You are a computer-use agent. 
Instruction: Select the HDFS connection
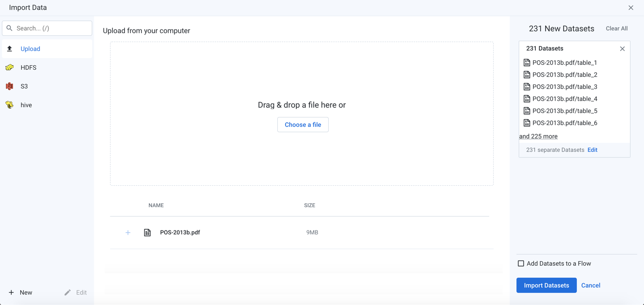pos(29,67)
